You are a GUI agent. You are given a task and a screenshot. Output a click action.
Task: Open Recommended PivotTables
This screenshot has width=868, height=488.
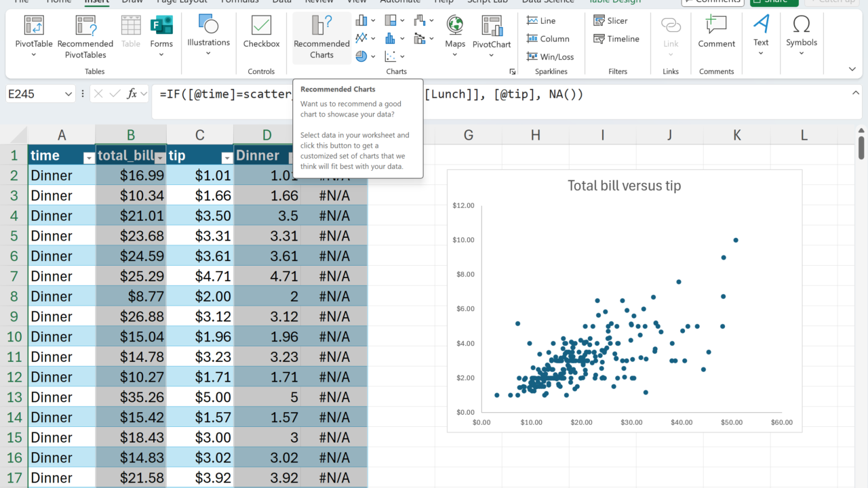click(x=85, y=35)
